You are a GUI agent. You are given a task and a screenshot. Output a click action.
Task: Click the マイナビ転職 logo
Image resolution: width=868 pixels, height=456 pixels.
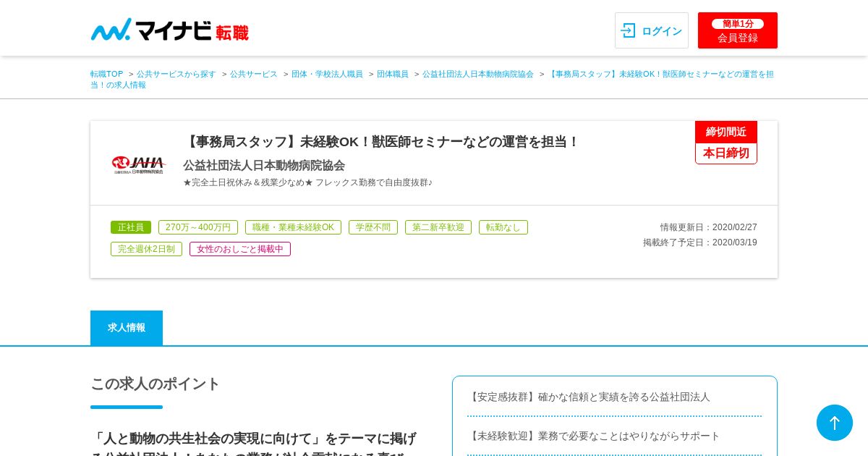tap(169, 30)
